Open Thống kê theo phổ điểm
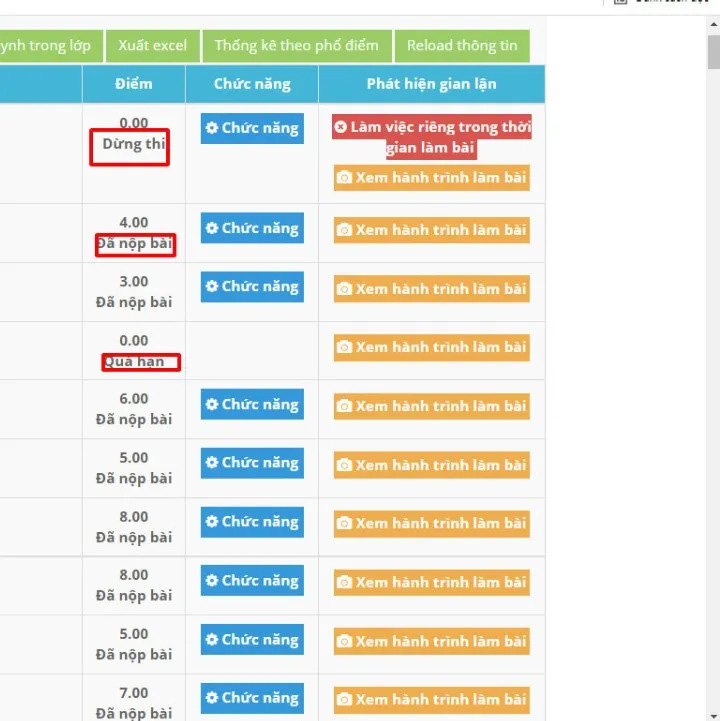The image size is (720, 721). tap(296, 46)
